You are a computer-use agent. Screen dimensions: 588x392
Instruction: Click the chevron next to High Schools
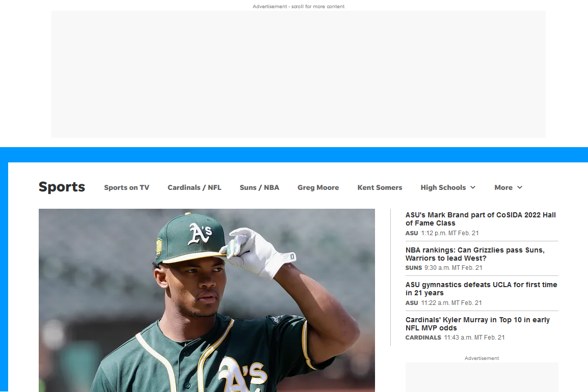coord(473,187)
